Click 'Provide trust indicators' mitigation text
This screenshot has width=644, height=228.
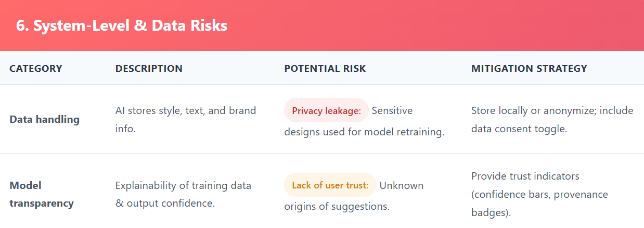coord(525,176)
